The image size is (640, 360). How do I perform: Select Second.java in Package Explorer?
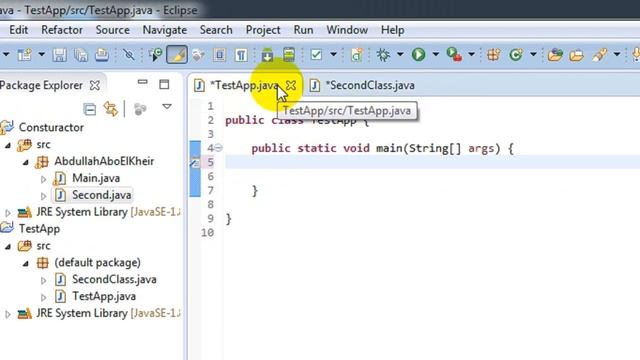[101, 195]
